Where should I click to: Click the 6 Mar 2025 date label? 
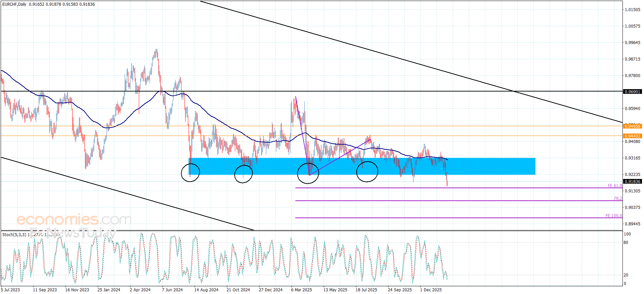click(x=301, y=290)
